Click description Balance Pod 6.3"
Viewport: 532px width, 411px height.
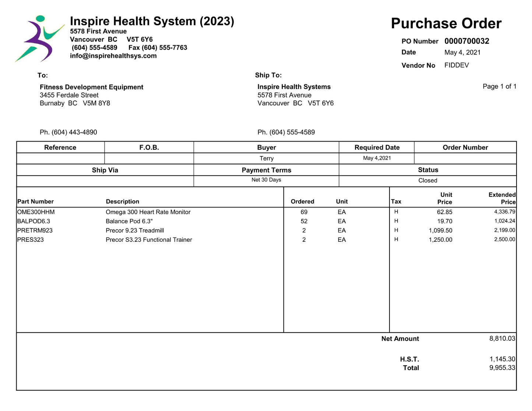tap(129, 222)
